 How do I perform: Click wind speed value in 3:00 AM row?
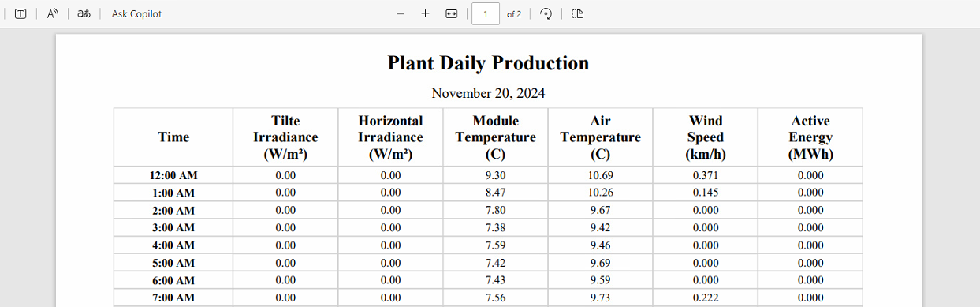click(706, 228)
